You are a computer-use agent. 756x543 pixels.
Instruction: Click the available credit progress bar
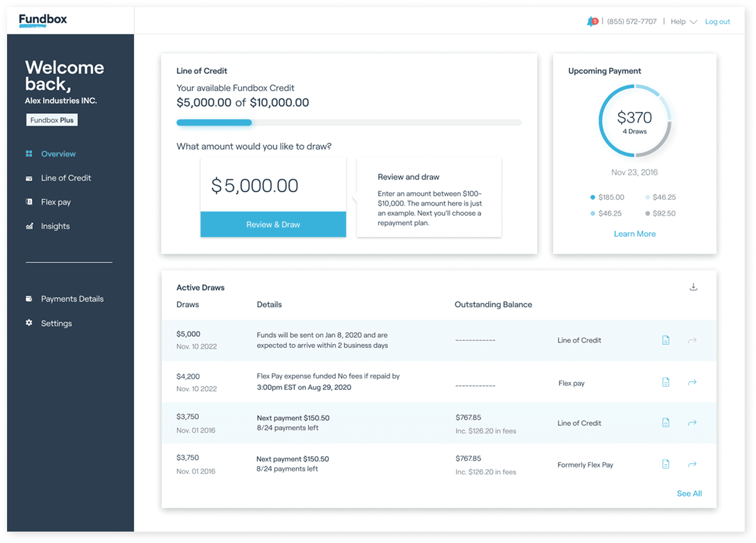pyautogui.click(x=349, y=123)
